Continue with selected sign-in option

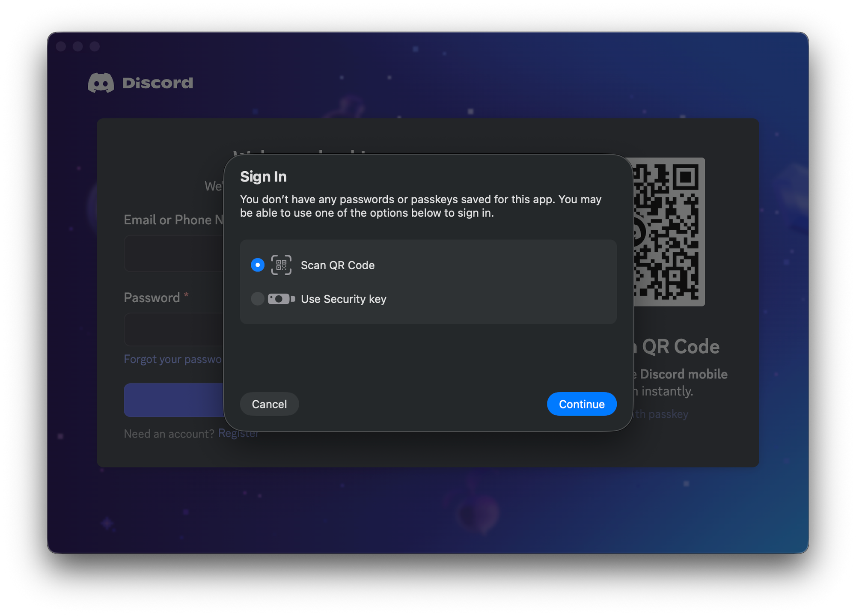582,404
